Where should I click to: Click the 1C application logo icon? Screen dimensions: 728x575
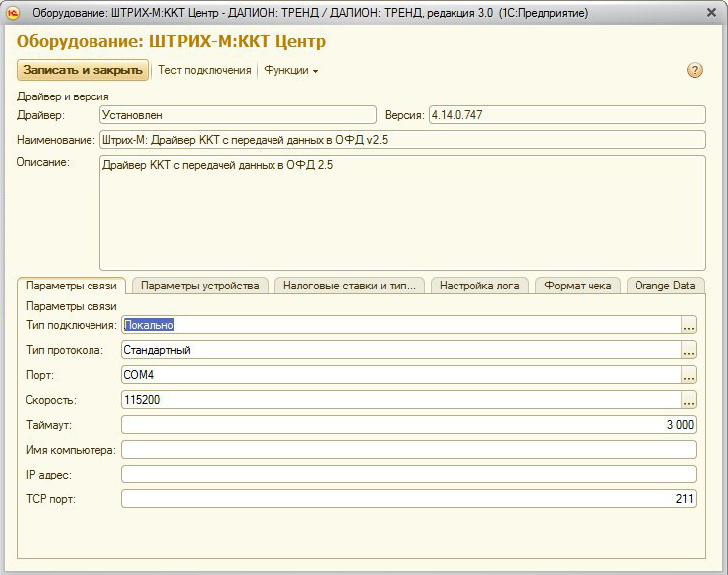pos(14,13)
